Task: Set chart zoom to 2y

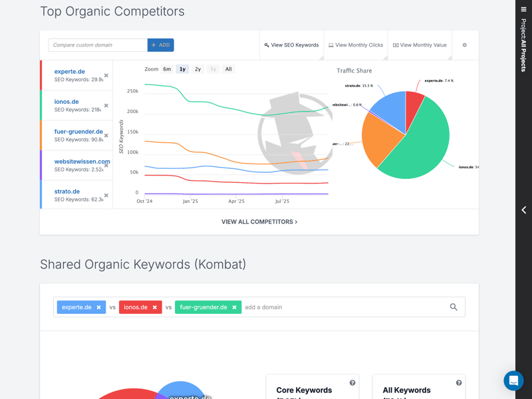Action: 198,69
